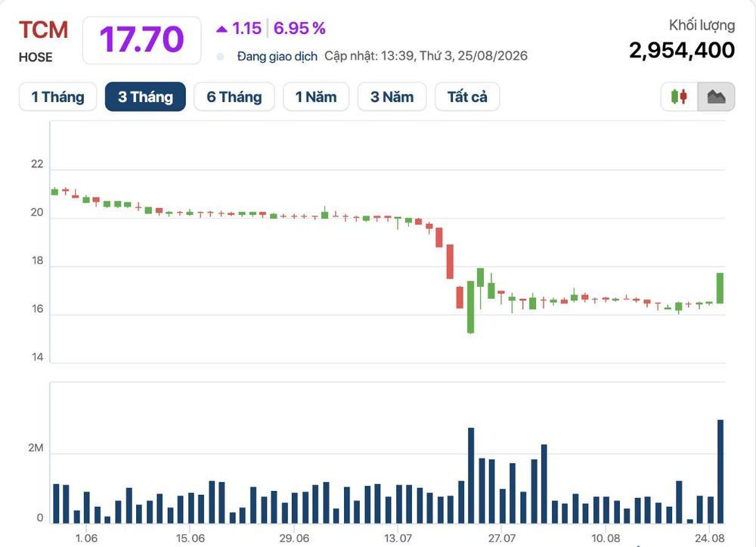Click the purple up-arrow price change icon
The height and width of the screenshot is (547, 756).
pos(222,29)
